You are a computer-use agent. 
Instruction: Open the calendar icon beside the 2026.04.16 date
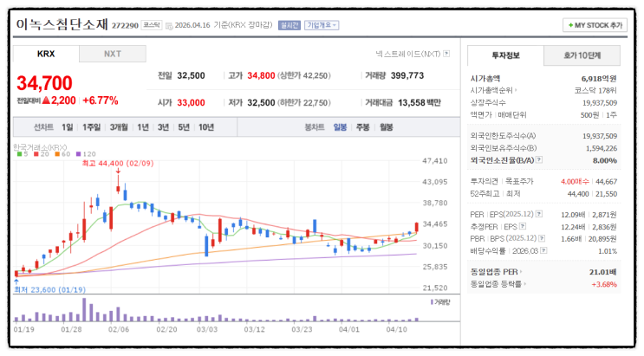[169, 26]
